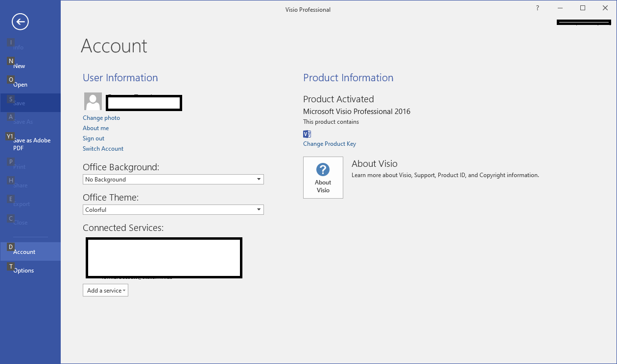This screenshot has width=617, height=364.
Task: Select Save as Adobe PDF
Action: [x=30, y=144]
